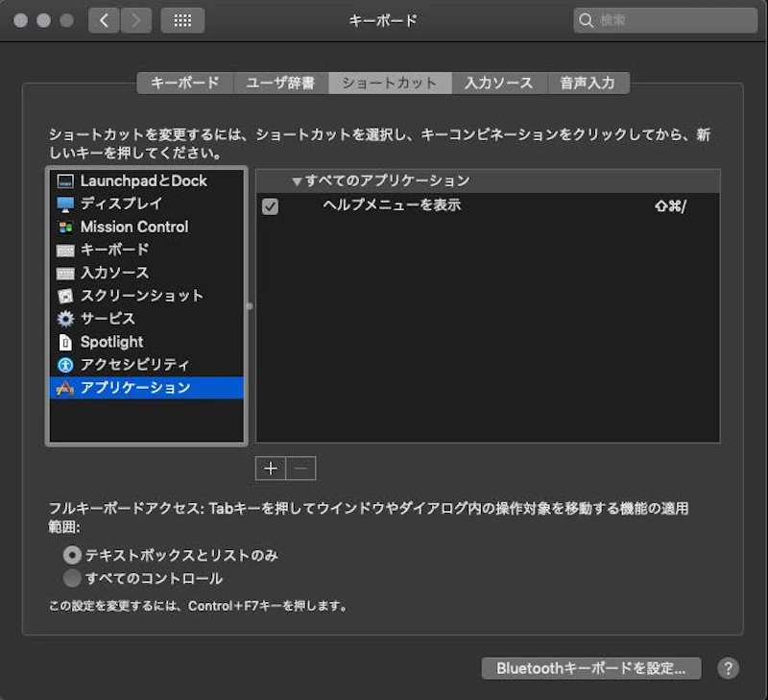Click the ディスプレイ monitor icon
The width and height of the screenshot is (768, 700).
point(65,205)
